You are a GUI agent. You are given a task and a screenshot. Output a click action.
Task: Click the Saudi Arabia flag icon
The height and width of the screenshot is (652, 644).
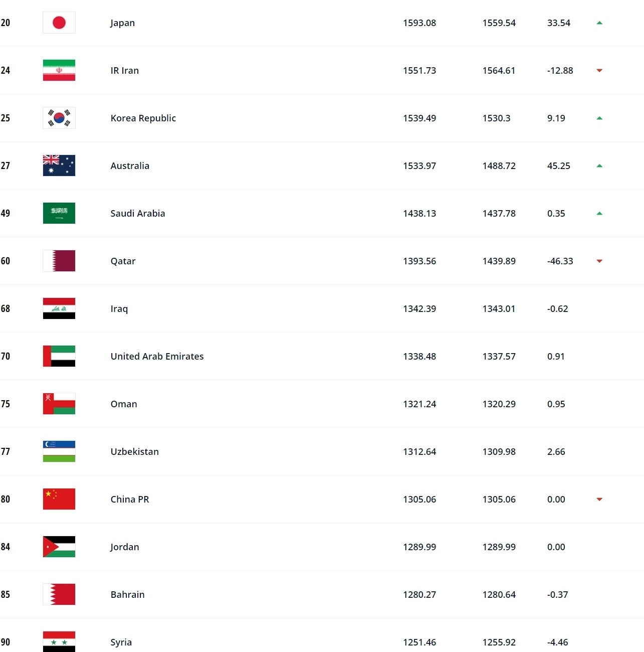pos(59,213)
